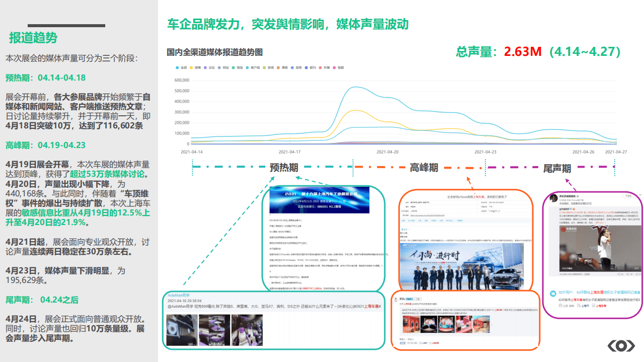Click the first photo thumbnail in AutoMan同学's post

[181, 331]
